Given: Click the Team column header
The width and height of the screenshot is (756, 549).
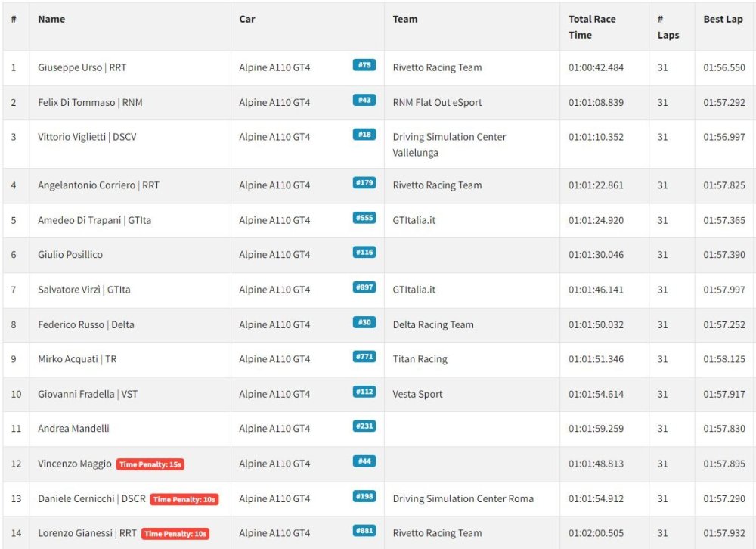Looking at the screenshot, I should pyautogui.click(x=405, y=20).
